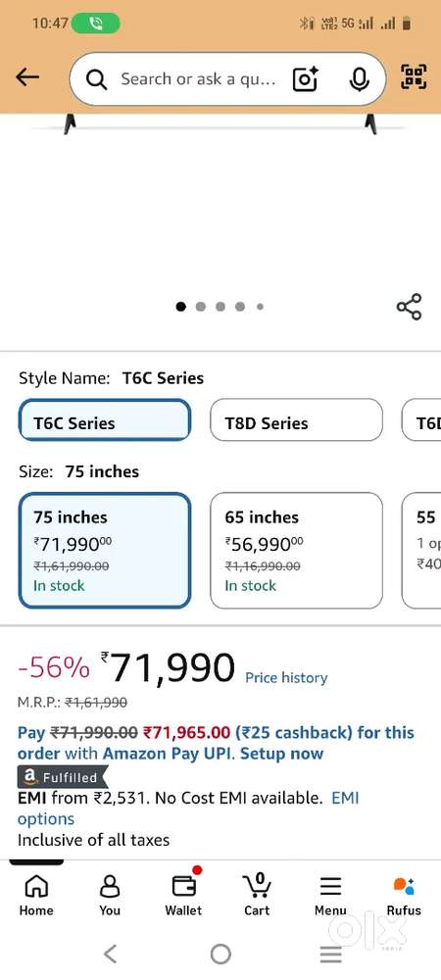Open EMI options link
The image size is (441, 980).
(188, 808)
